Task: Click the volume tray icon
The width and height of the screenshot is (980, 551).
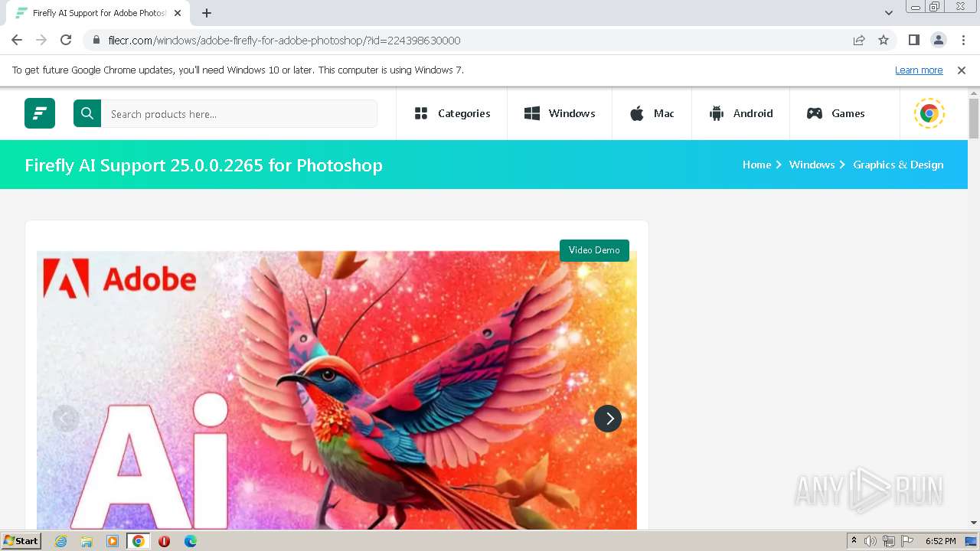Action: [871, 541]
